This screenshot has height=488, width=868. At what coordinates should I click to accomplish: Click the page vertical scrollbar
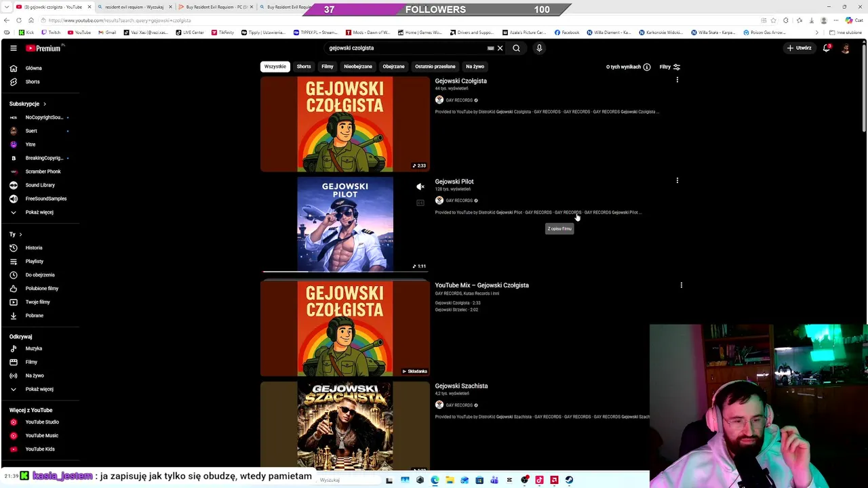pos(864,87)
